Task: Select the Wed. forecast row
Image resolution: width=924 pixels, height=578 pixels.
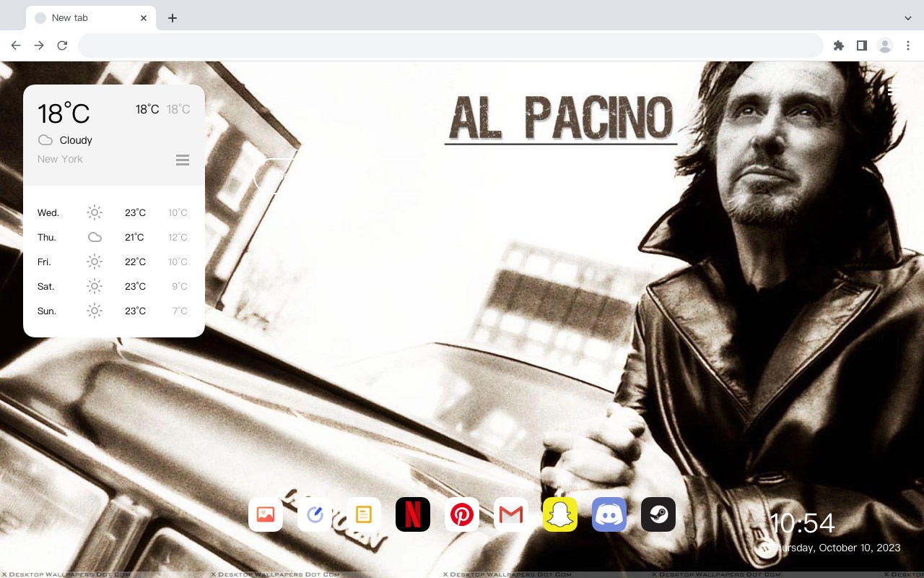Action: [113, 212]
